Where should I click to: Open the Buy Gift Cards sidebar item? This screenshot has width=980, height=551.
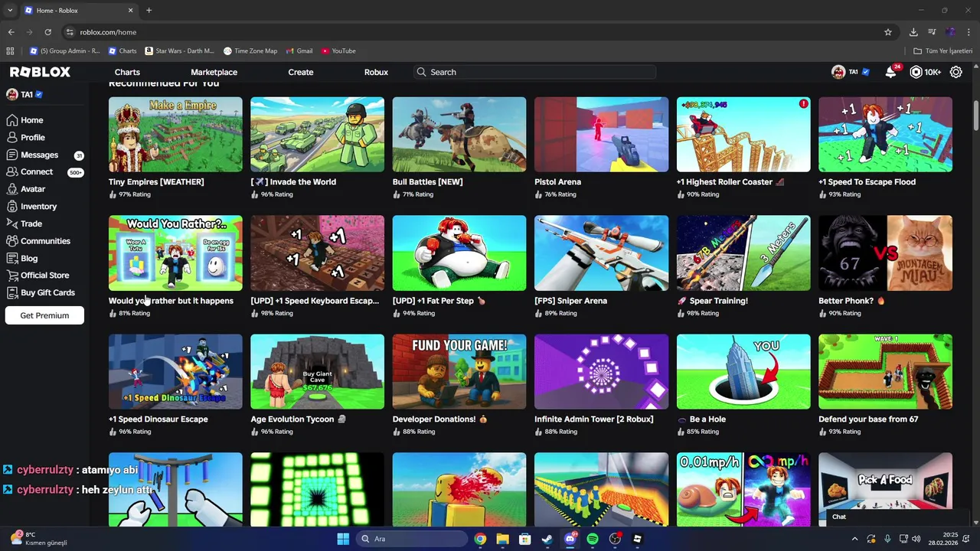tap(41, 292)
